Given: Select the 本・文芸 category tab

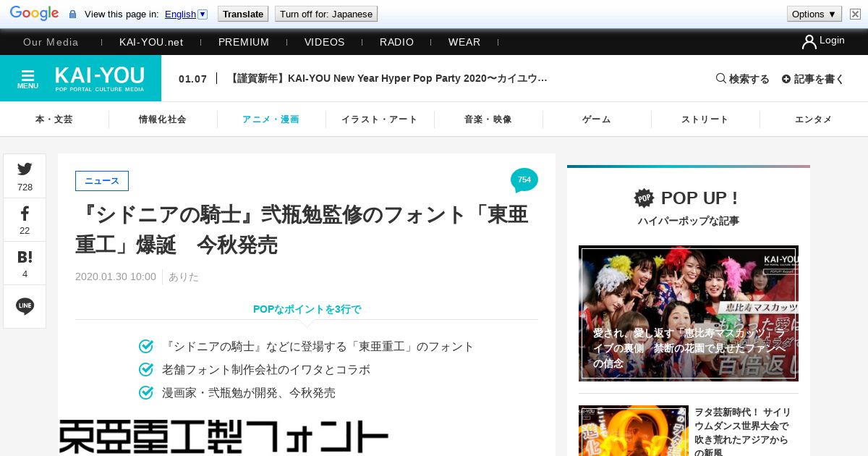Looking at the screenshot, I should coord(54,119).
